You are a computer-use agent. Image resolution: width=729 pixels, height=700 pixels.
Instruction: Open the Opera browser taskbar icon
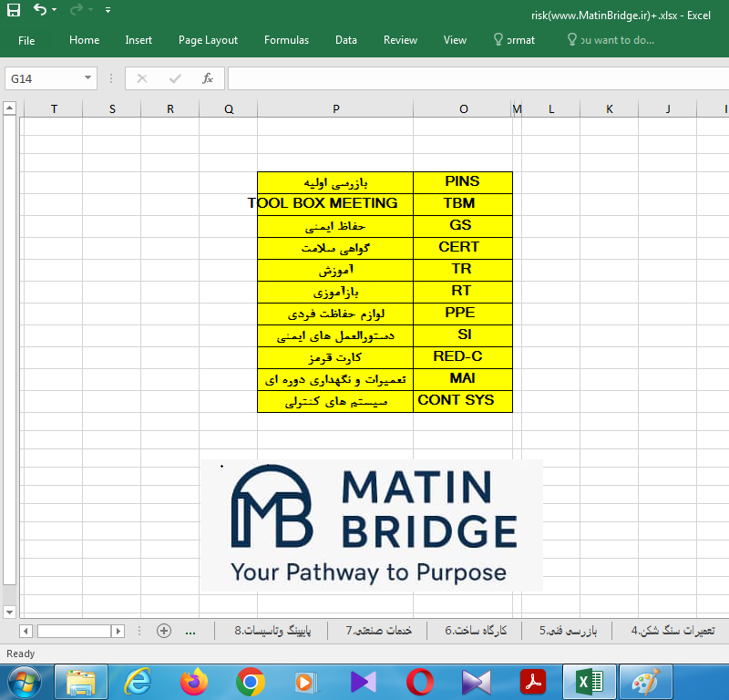tap(420, 681)
